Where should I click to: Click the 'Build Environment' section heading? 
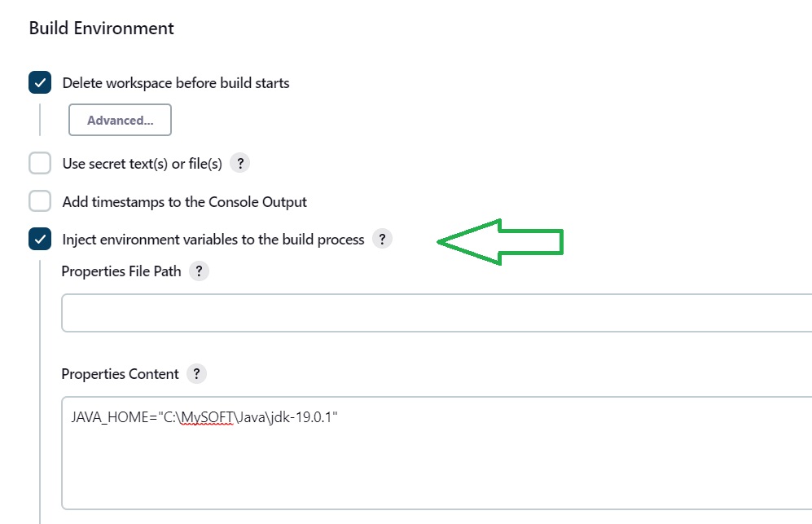tap(102, 28)
